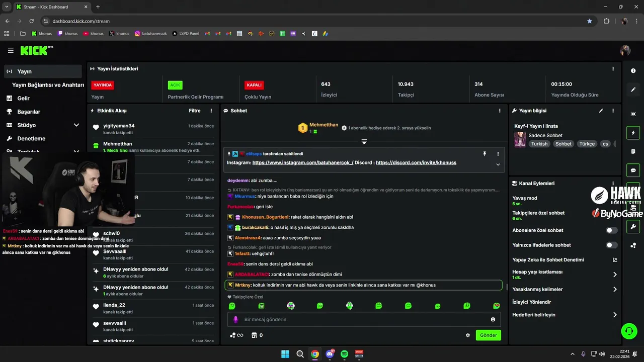Viewport: 644px width, 362px height.
Task: Click İzleyici Yönlendir option
Action: coord(532,302)
